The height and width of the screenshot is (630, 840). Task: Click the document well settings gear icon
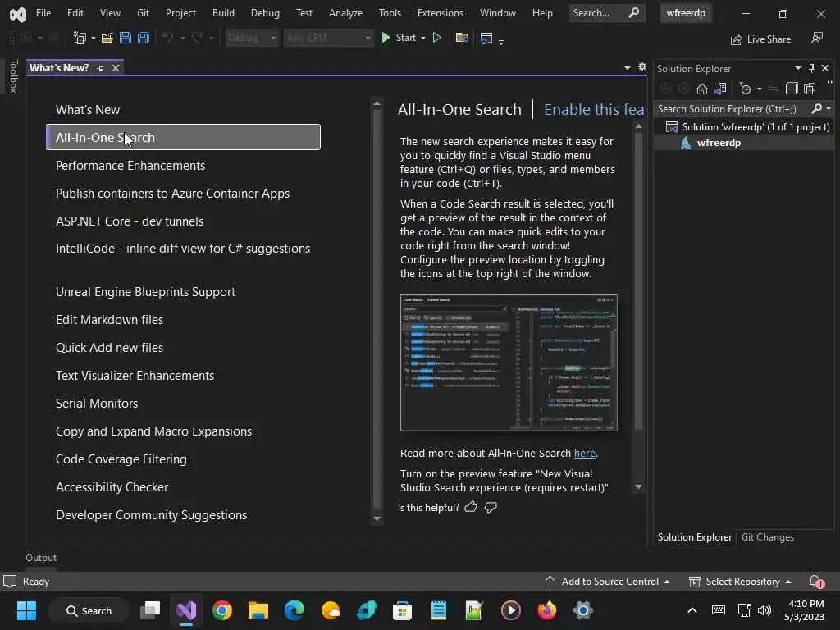(x=642, y=67)
